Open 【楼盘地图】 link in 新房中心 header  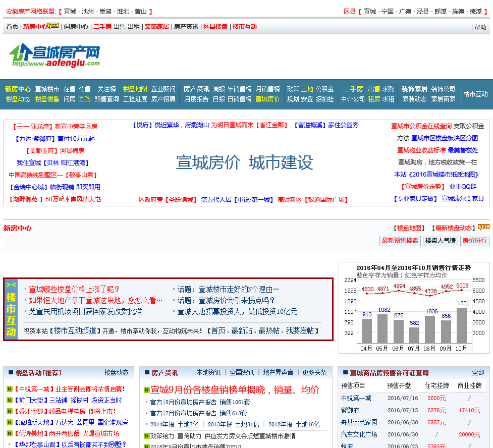point(409,228)
